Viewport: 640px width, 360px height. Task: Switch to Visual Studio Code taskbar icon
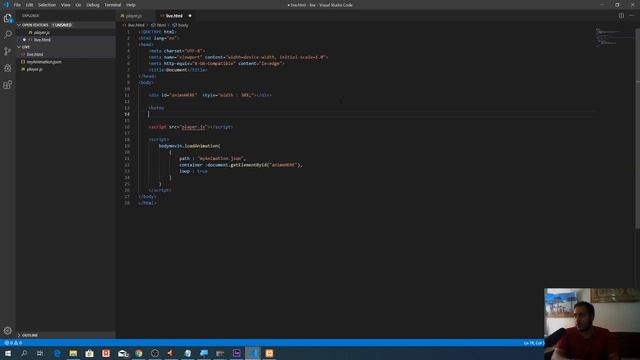253,353
